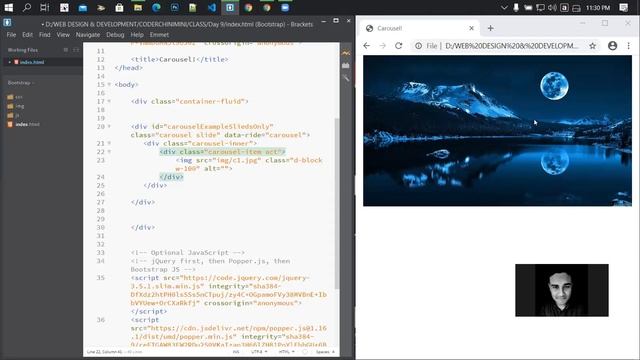Click the Brackets editor vertical scrollbar
The height and width of the screenshot is (360, 640).
point(337,203)
